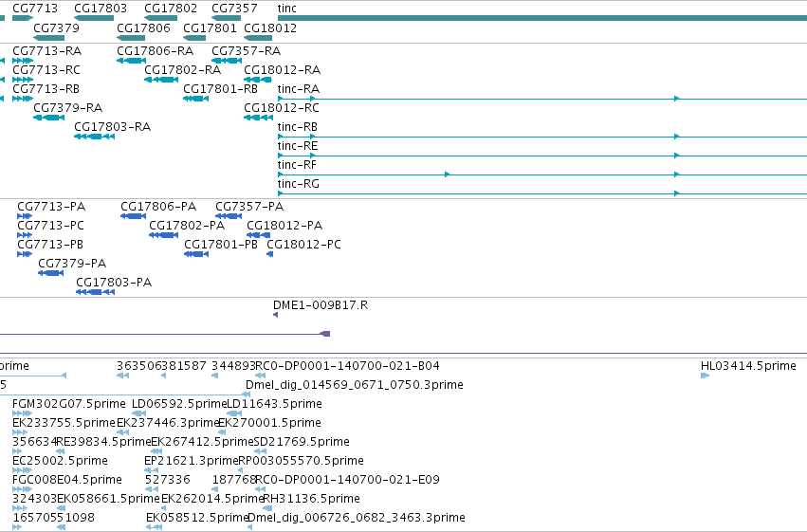Open RC0-DP0001-140700-021-E09 EST label
Screen dimensions: 807x532
348,481
